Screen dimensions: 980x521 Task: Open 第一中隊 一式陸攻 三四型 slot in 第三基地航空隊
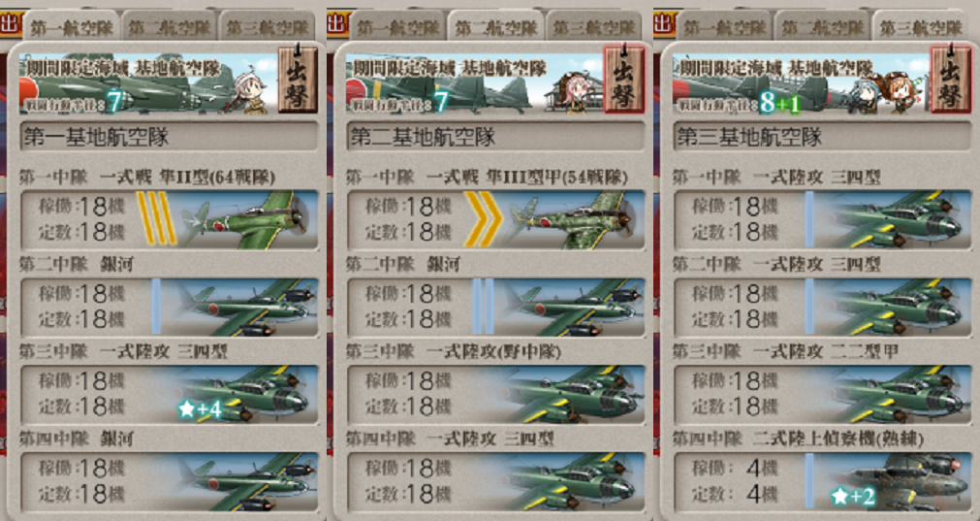coord(822,220)
